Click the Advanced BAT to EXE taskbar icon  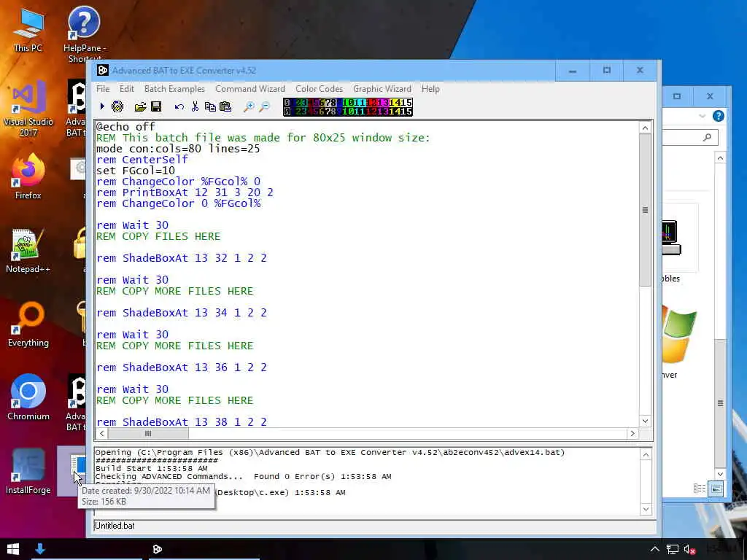[158, 549]
